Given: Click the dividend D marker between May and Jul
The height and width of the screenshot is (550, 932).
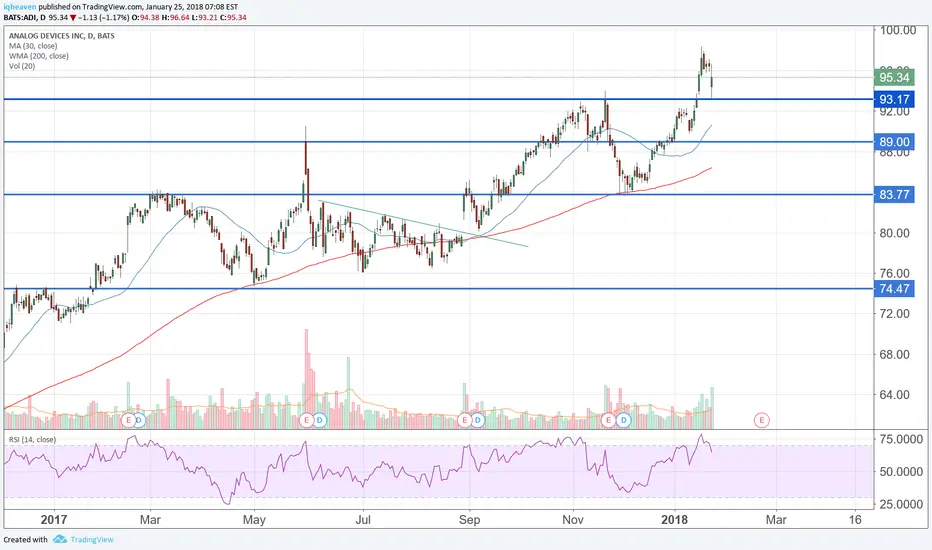Looking at the screenshot, I should (319, 420).
